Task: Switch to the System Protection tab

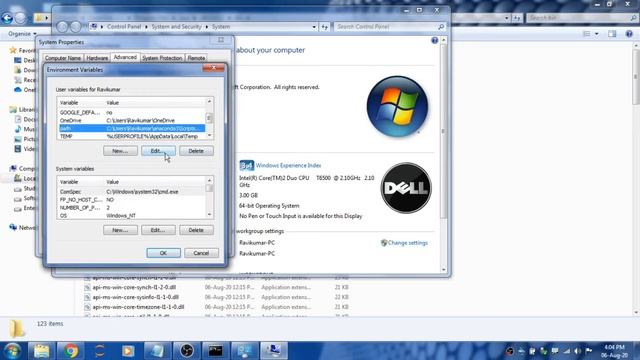Action: (x=162, y=58)
